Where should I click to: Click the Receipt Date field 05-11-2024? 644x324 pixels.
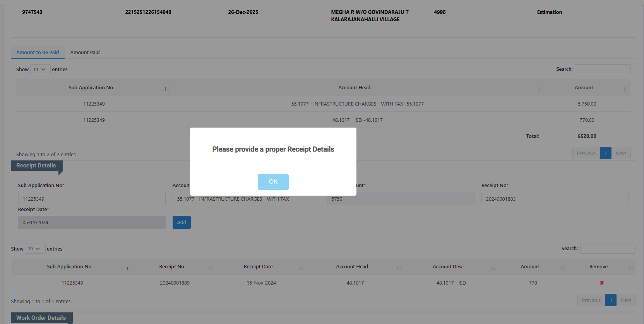(92, 222)
